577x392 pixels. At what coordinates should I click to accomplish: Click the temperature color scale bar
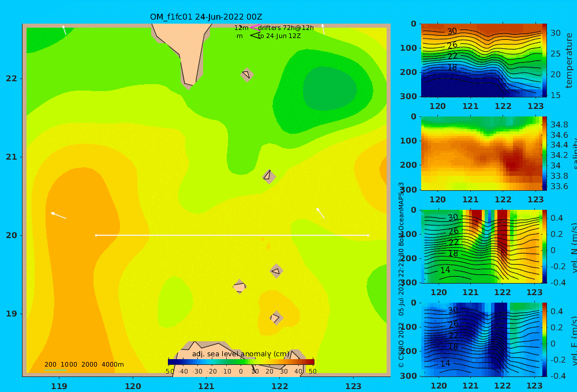click(x=545, y=61)
